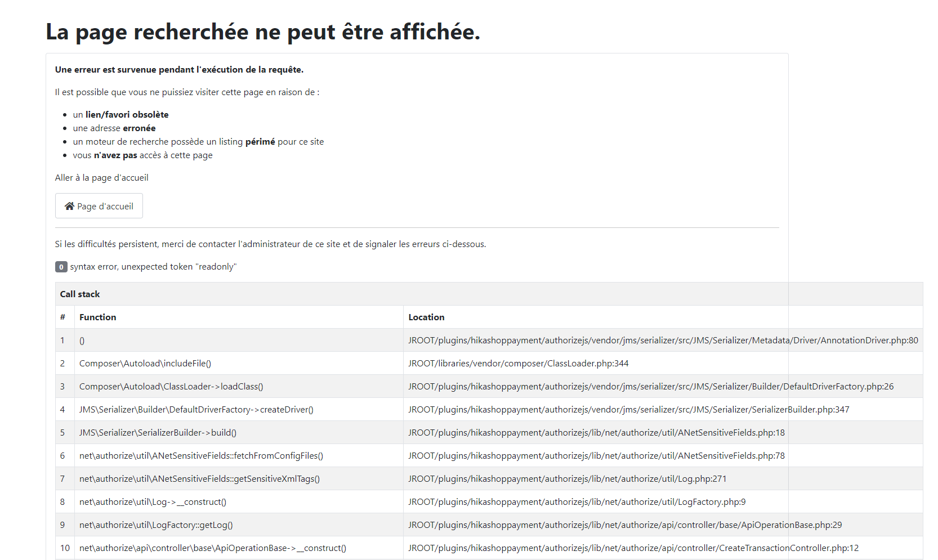Click the LogFactory.php:9 location cell
The height and width of the screenshot is (560, 938).
click(577, 501)
